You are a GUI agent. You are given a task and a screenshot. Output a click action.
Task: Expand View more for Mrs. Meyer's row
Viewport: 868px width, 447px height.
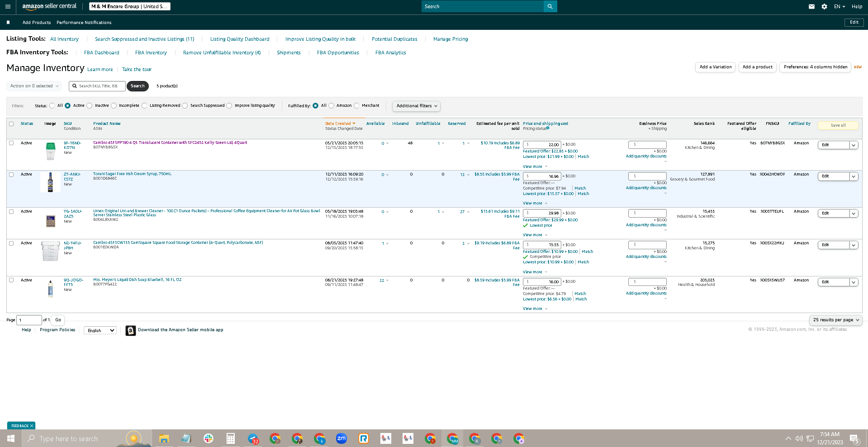(x=535, y=309)
